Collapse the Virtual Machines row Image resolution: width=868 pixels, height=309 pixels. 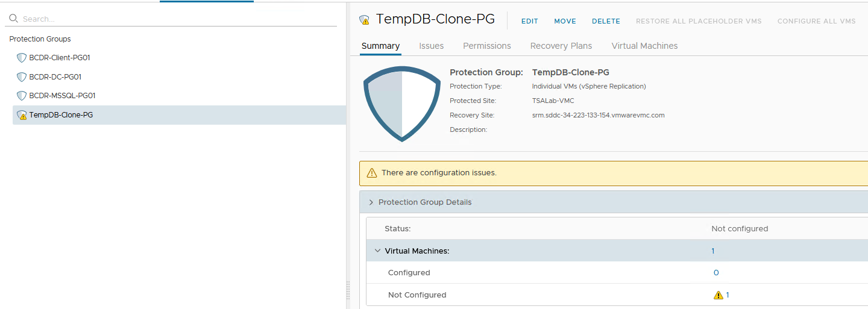[x=378, y=251]
